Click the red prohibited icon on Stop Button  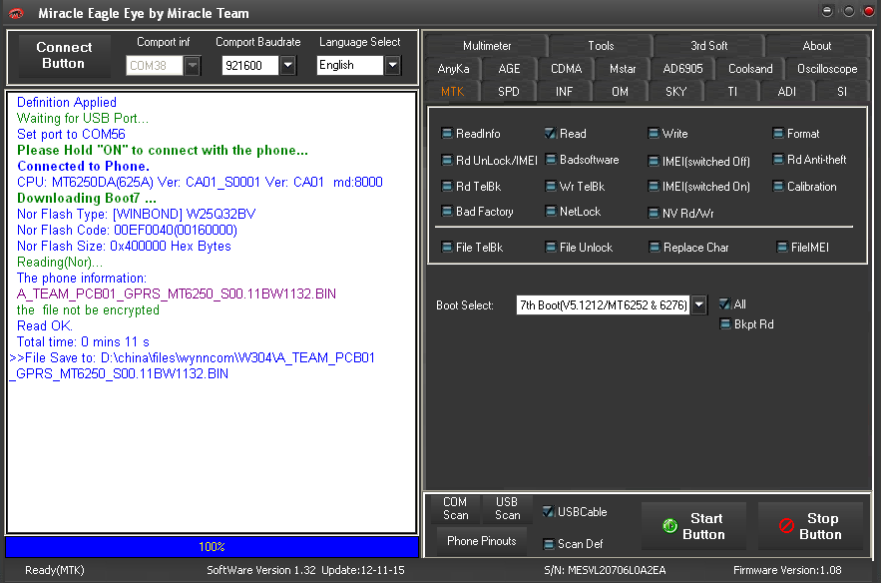[x=787, y=526]
